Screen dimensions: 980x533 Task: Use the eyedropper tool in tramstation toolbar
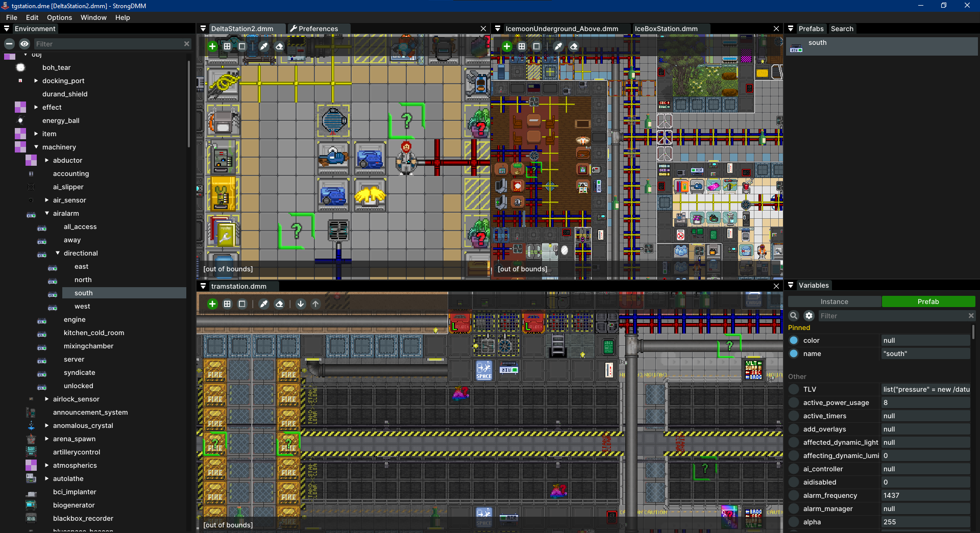(264, 304)
